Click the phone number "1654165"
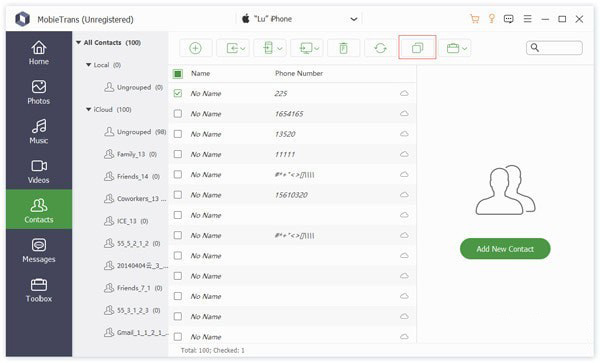600x363 pixels. (289, 114)
